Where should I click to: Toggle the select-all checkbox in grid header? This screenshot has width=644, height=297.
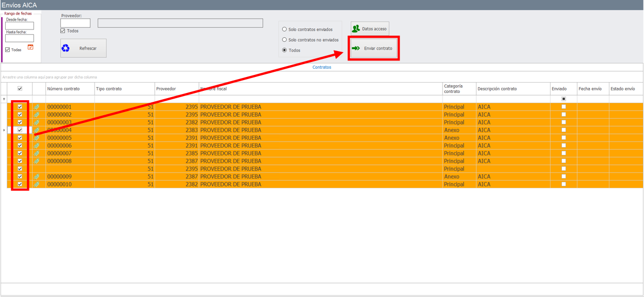click(20, 89)
